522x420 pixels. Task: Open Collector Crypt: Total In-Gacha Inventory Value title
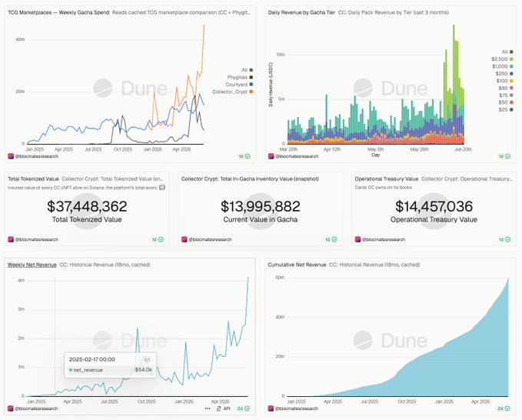[250, 179]
